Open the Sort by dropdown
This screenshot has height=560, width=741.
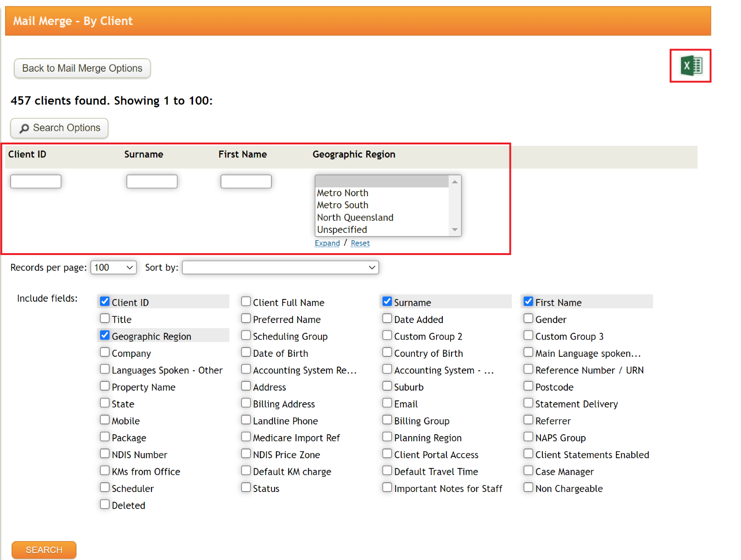point(280,267)
